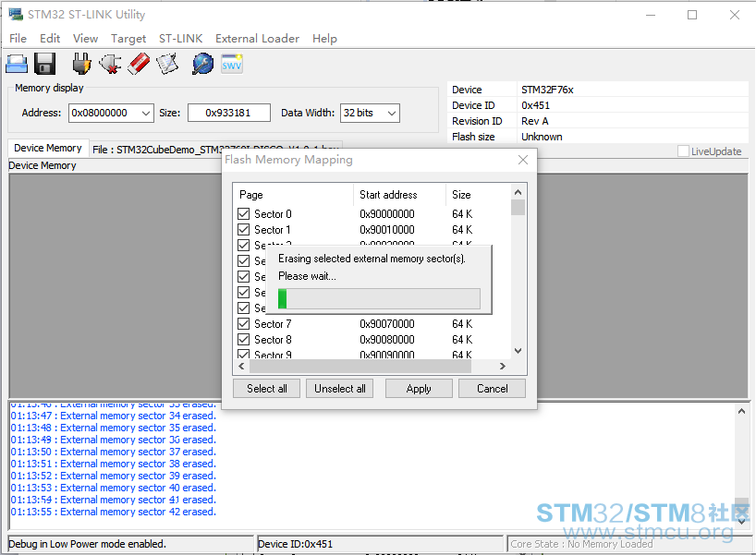Click the sector list scroll down arrow
The width and height of the screenshot is (756, 555).
pos(518,351)
